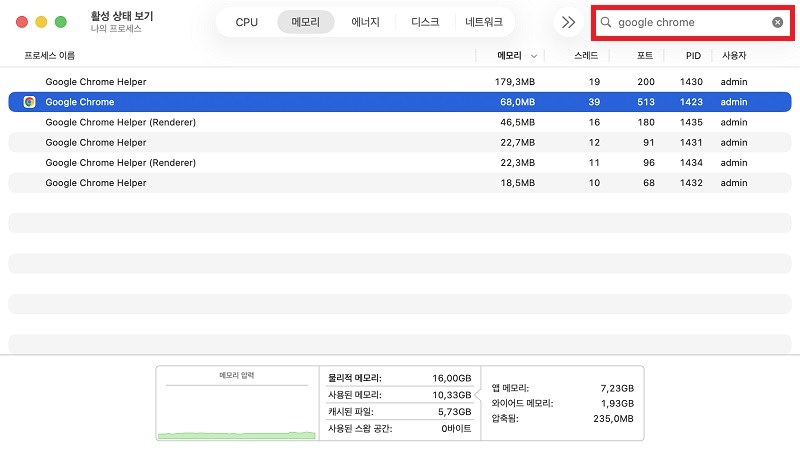The height and width of the screenshot is (453, 800).
Task: Expand hidden toolbar items with double chevron
Action: click(x=568, y=22)
